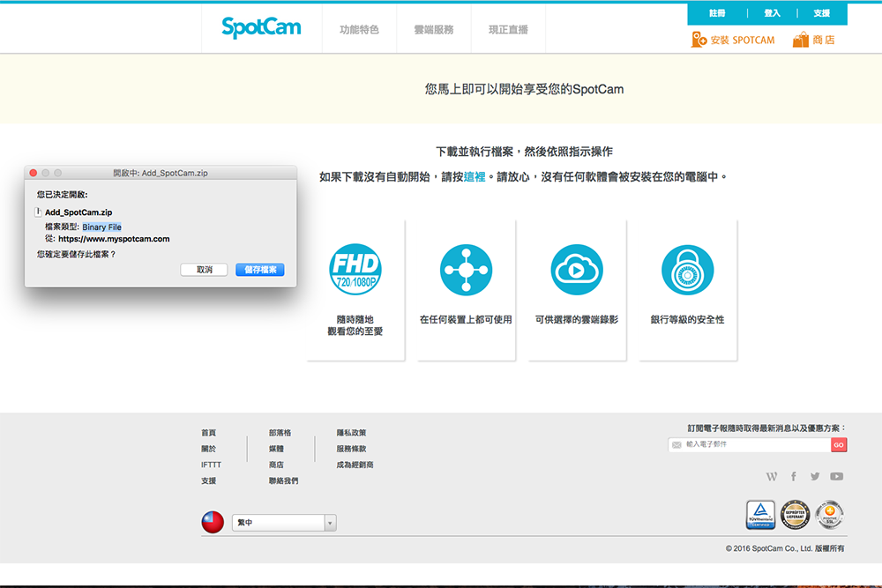Click the FHD 720/1080P feature icon

click(355, 271)
